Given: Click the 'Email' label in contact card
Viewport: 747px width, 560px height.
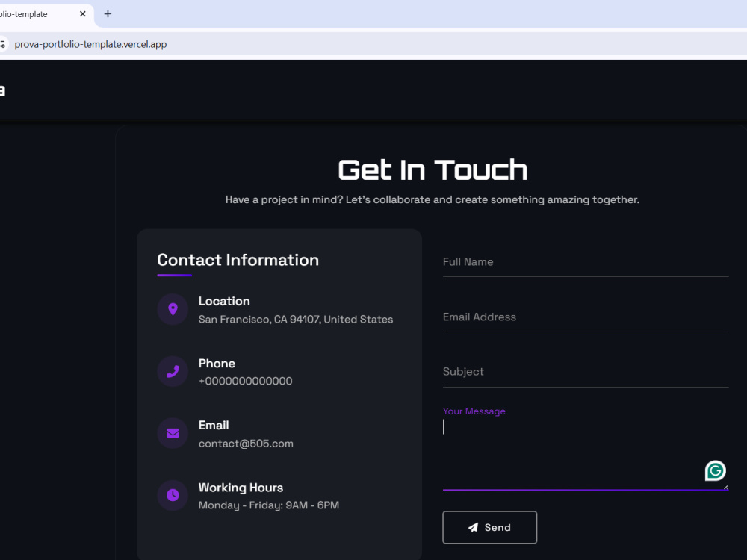Looking at the screenshot, I should [x=214, y=426].
